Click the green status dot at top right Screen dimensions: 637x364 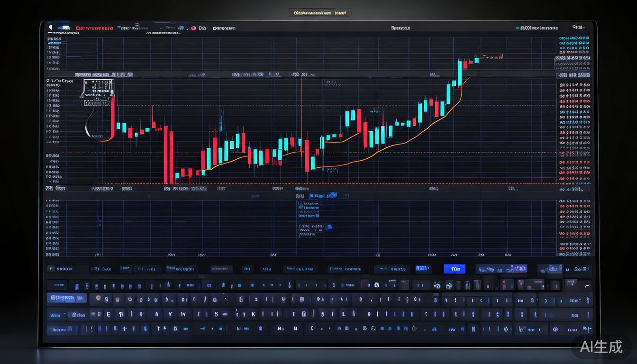pyautogui.click(x=517, y=28)
